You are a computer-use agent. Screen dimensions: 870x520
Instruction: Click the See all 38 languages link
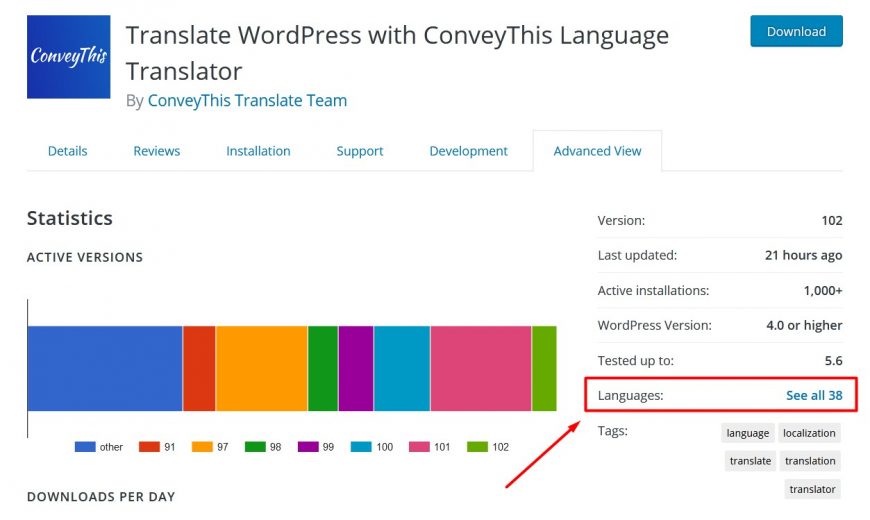tap(814, 395)
